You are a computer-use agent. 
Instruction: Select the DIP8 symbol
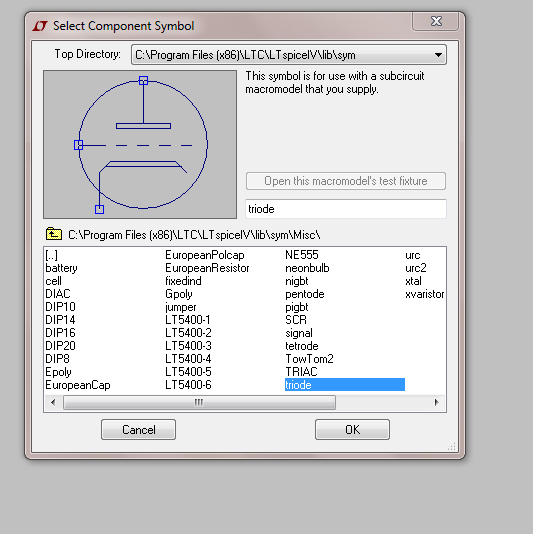click(58, 359)
